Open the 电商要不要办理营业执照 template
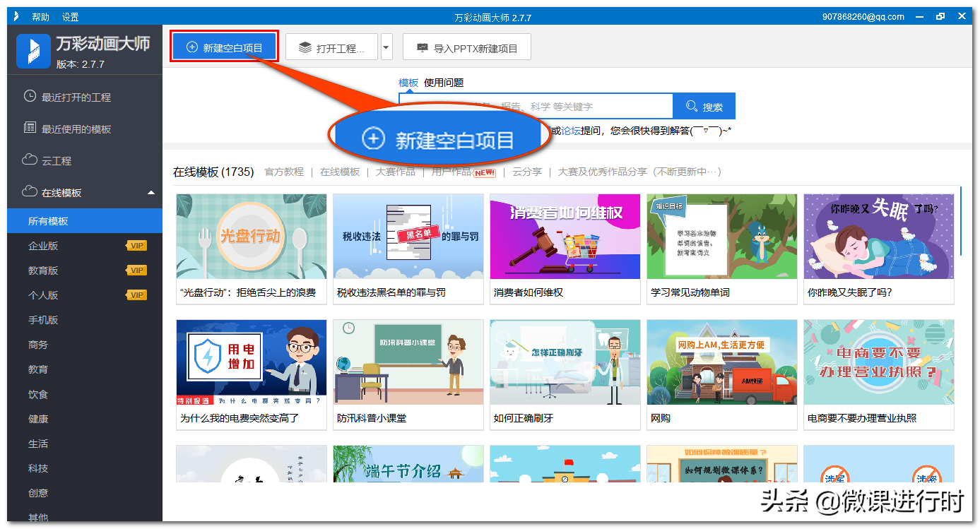 coord(879,375)
